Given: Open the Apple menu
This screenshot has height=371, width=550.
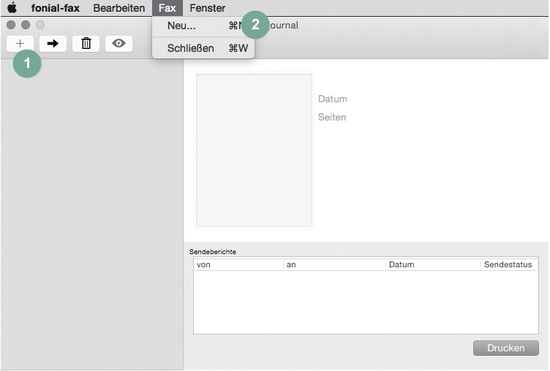Looking at the screenshot, I should coord(12,8).
